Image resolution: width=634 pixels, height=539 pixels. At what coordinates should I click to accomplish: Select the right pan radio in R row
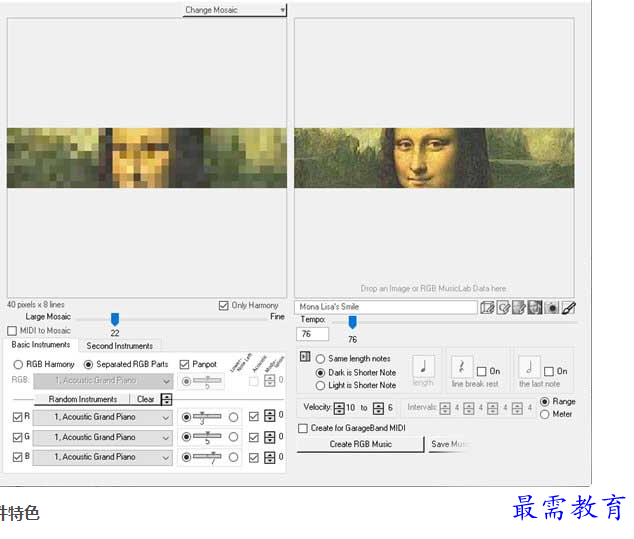point(233,417)
